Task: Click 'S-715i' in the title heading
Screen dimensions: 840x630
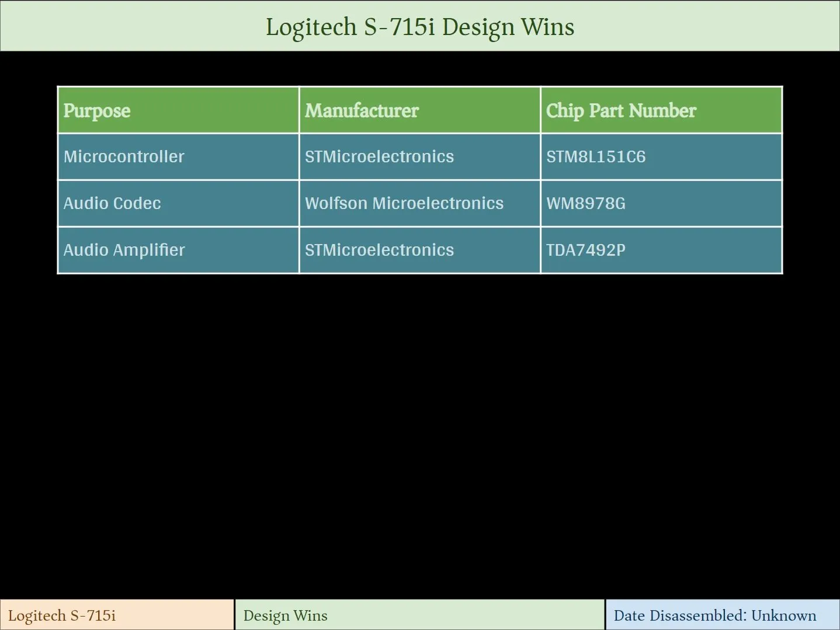Action: coord(400,27)
